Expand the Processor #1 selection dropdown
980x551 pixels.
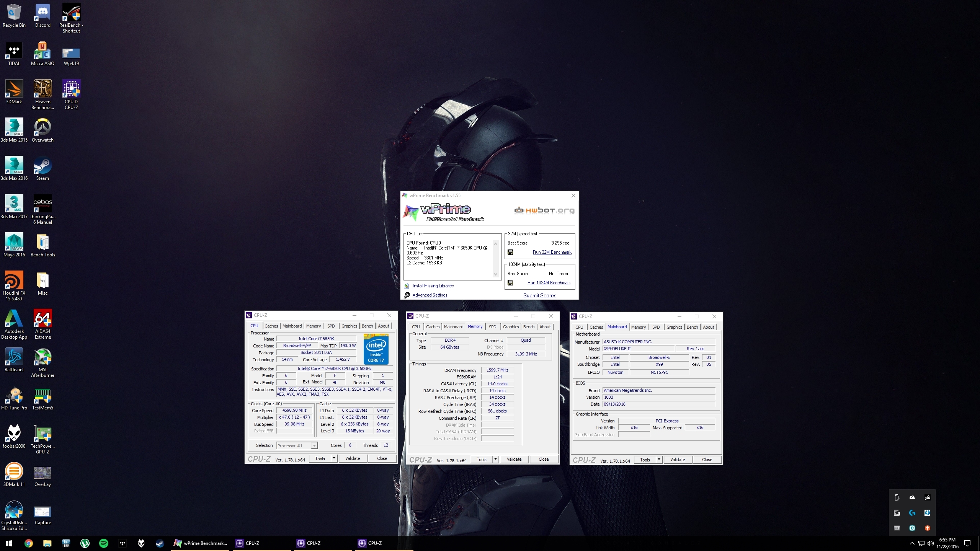314,446
